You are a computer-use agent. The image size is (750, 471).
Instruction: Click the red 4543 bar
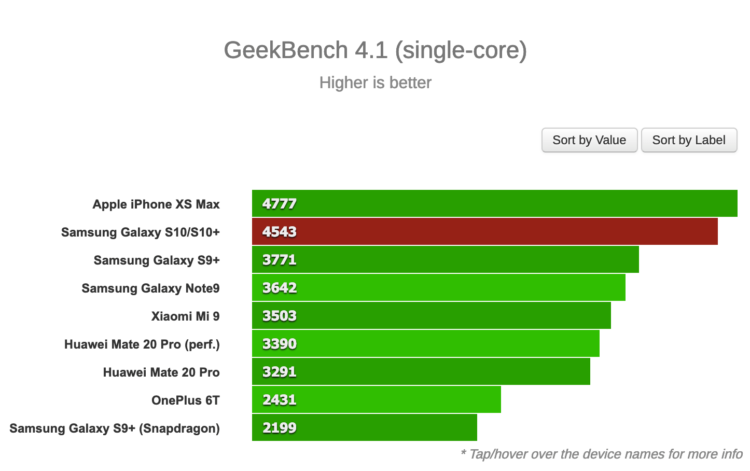coord(485,232)
